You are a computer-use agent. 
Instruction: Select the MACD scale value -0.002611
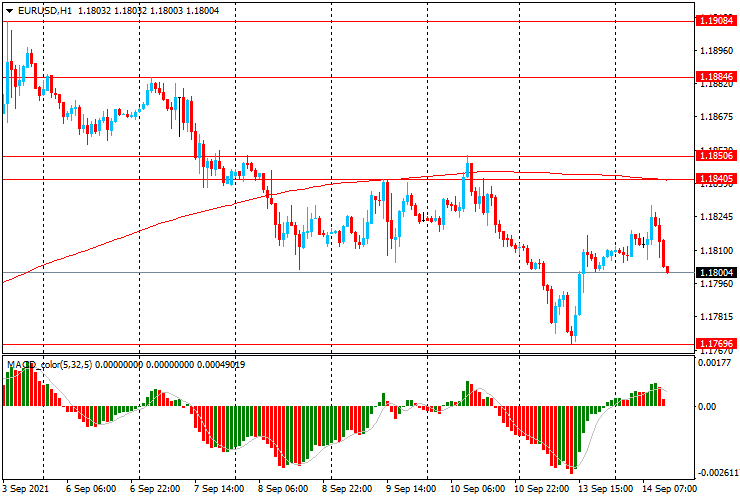pos(718,473)
